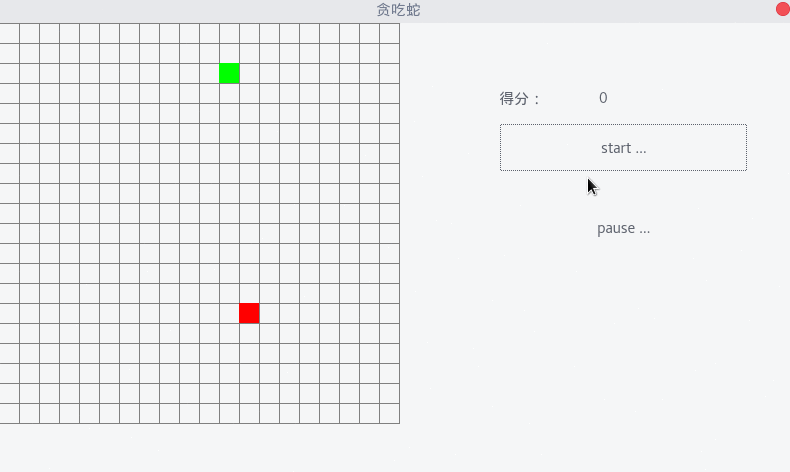Screen dimensions: 790x472
Task: Click the cell immediately left of green square
Action: 210,74
